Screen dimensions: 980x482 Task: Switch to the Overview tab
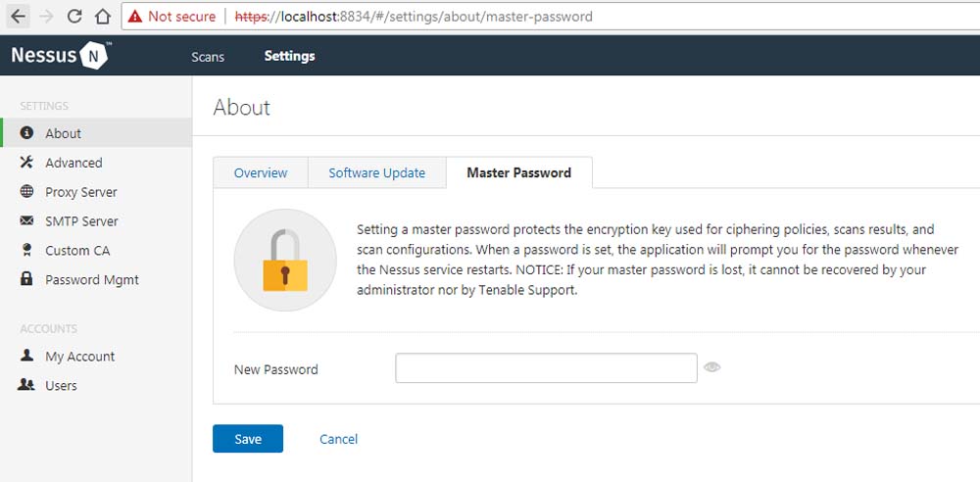click(x=261, y=172)
